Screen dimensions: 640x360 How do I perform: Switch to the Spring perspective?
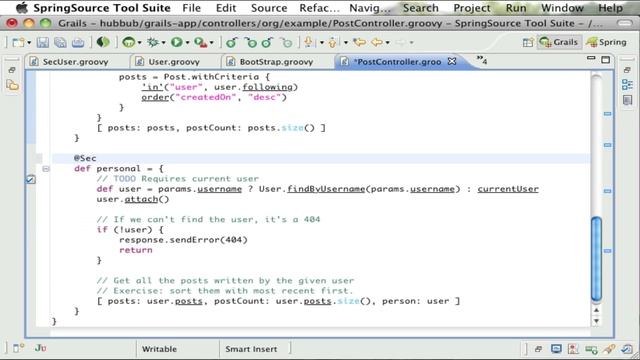point(607,42)
